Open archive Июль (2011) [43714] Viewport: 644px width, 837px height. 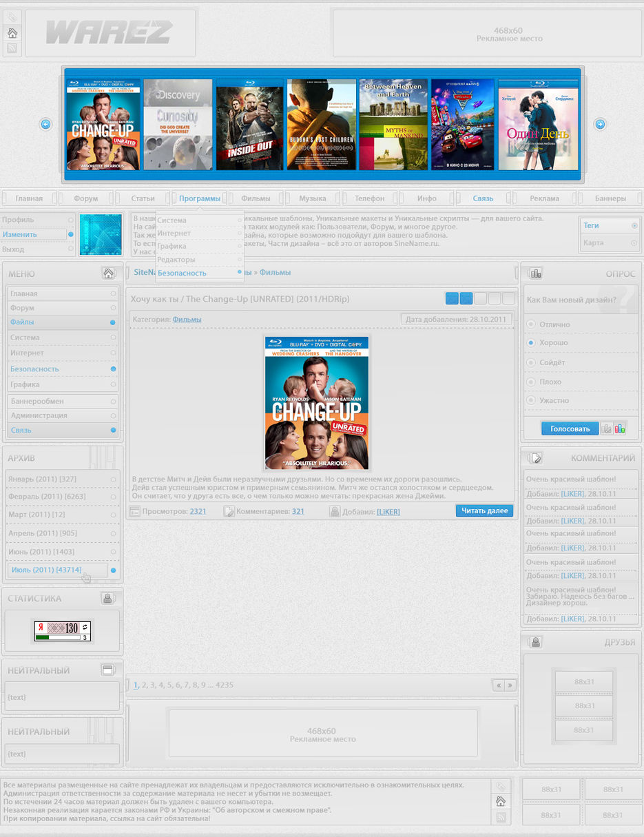point(57,570)
